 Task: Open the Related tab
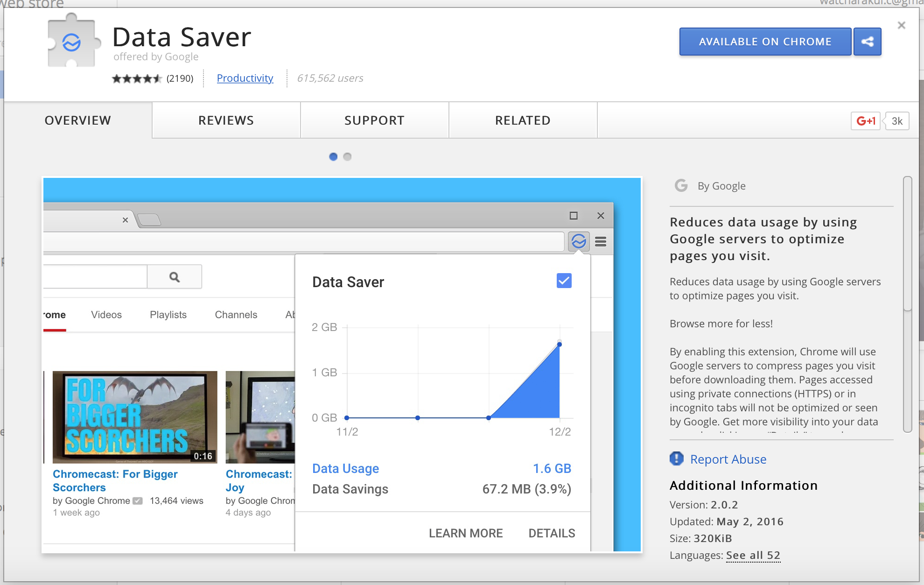523,120
